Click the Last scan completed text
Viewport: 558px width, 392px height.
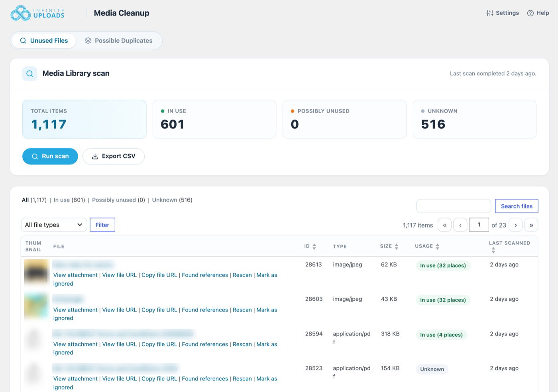tap(493, 73)
